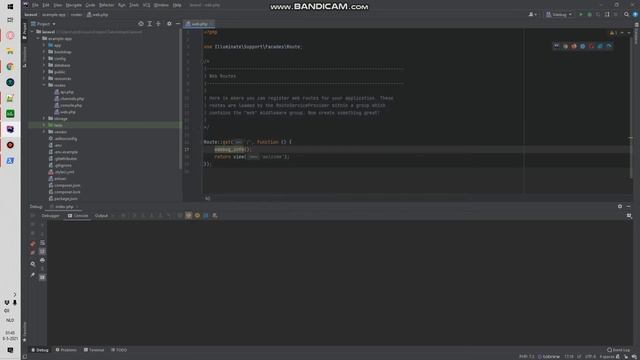Open the Refactor menu
Image resolution: width=640 pixels, height=360 pixels.
tap(107, 5)
